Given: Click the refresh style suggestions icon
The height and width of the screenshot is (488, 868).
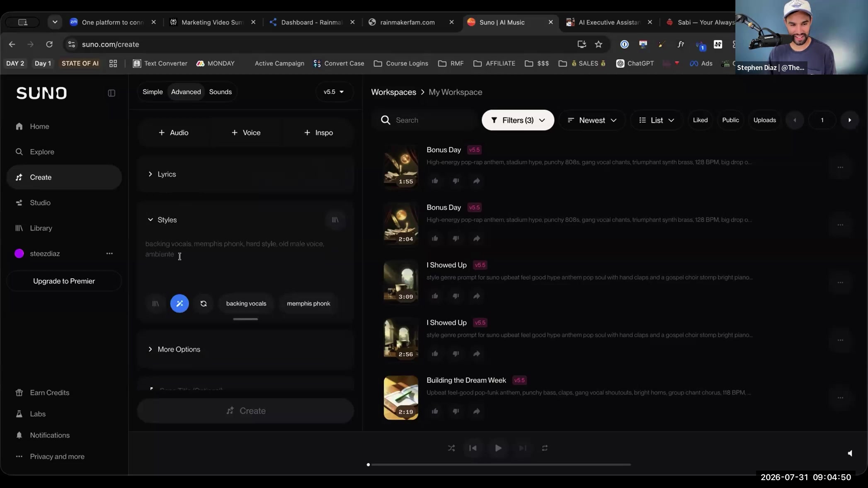Looking at the screenshot, I should click(204, 304).
